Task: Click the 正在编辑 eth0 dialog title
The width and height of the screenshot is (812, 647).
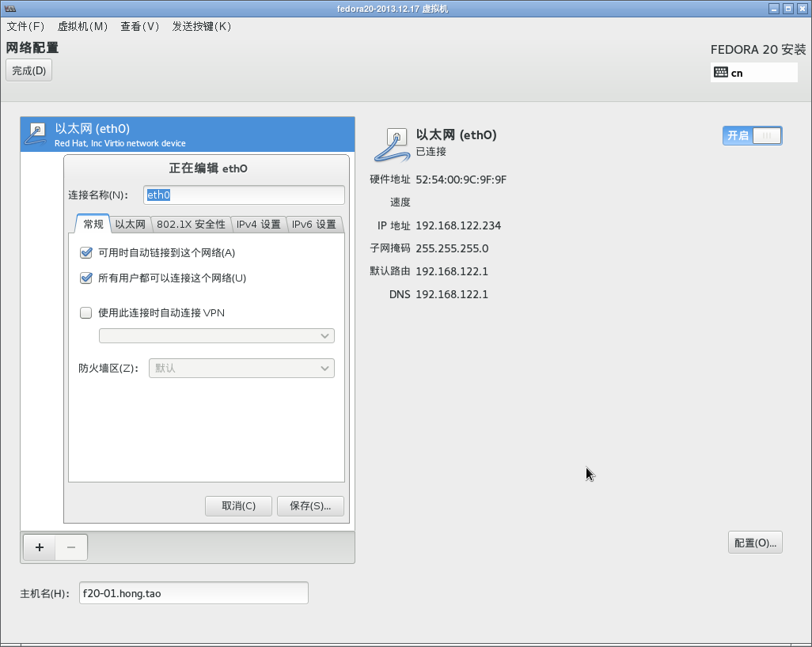Action: point(208,168)
